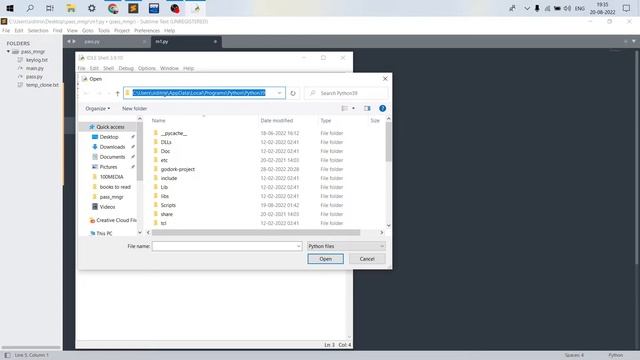This screenshot has height=360, width=640.
Task: Toggle Sublime side bar status icon
Action: (x=7, y=355)
